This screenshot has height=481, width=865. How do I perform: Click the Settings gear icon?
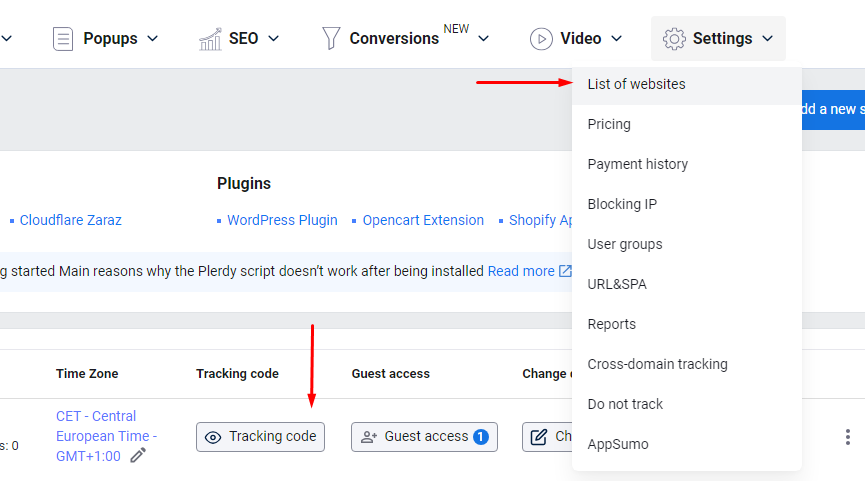pyautogui.click(x=674, y=39)
